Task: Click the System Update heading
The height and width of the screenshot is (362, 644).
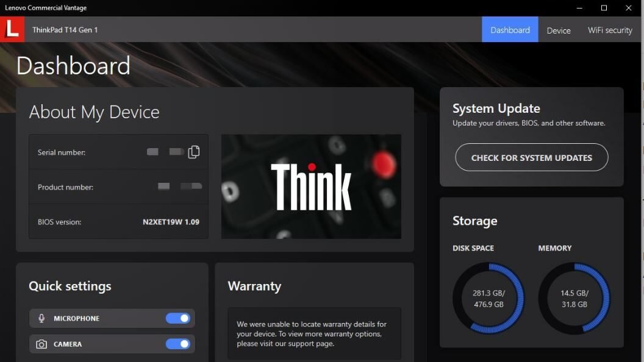Action: (x=496, y=108)
